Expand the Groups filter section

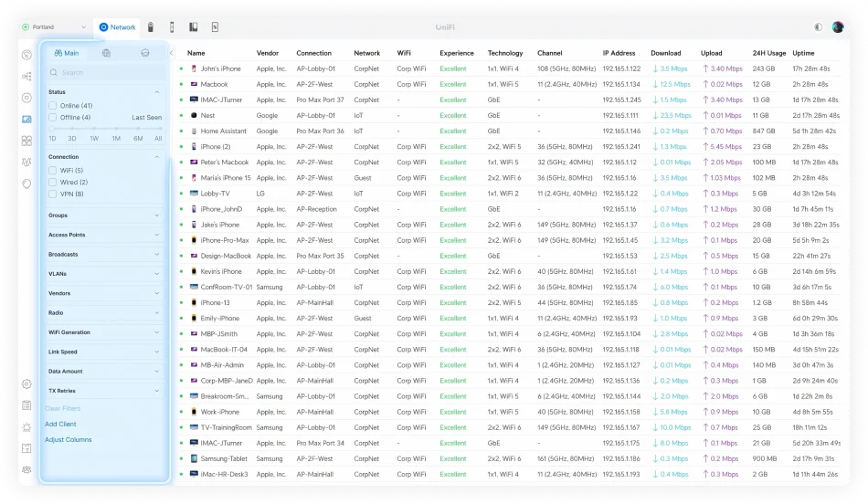click(x=104, y=215)
